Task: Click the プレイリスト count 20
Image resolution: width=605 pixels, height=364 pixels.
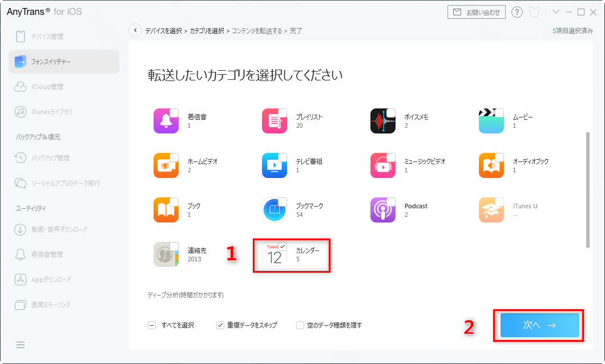Action: click(300, 126)
